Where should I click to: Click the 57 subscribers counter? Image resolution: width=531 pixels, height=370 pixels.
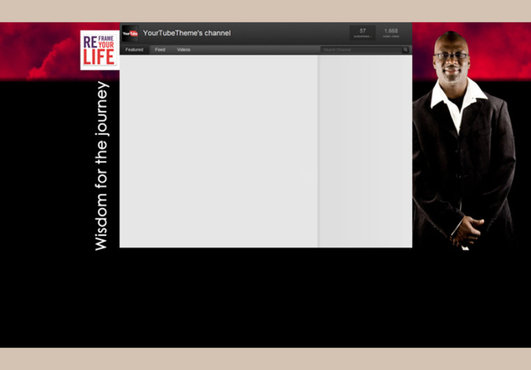pyautogui.click(x=362, y=33)
